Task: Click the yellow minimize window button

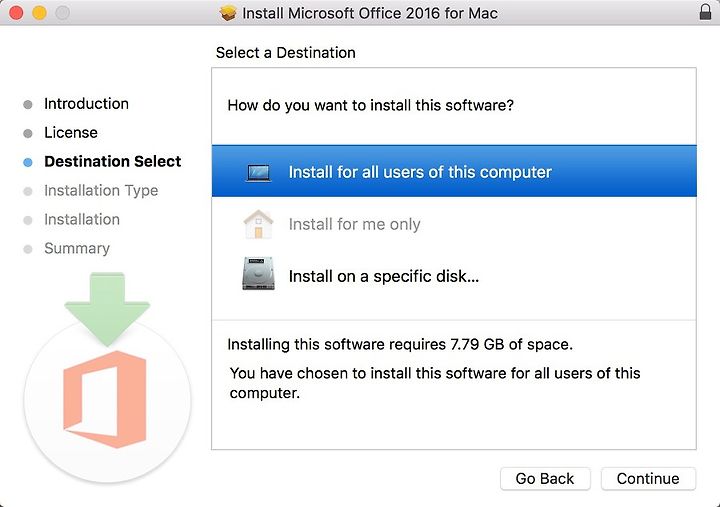Action: click(x=39, y=12)
